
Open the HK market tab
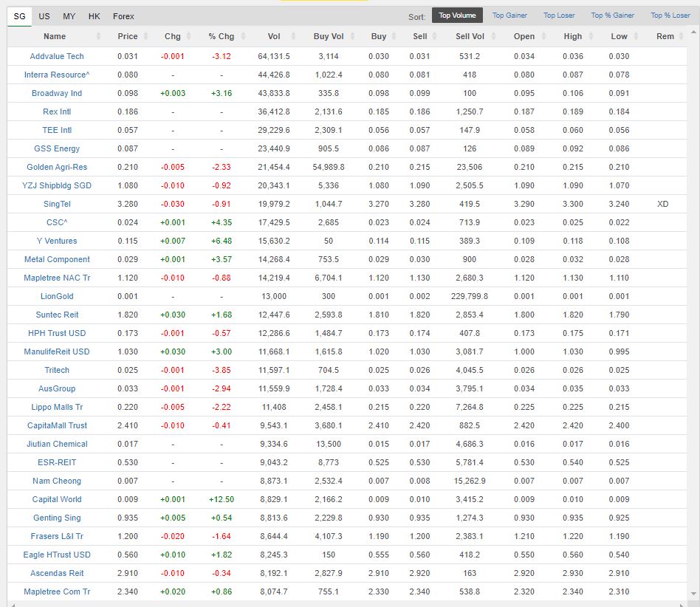click(95, 16)
